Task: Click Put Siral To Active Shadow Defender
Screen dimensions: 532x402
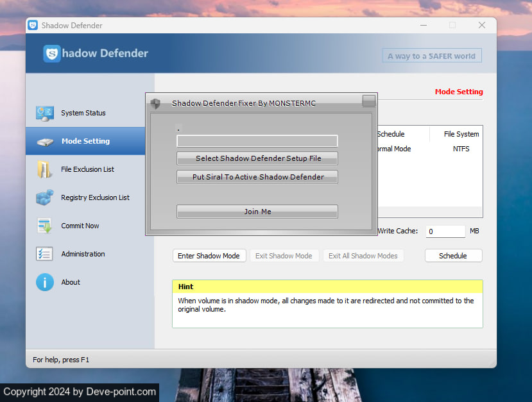Action: click(257, 177)
